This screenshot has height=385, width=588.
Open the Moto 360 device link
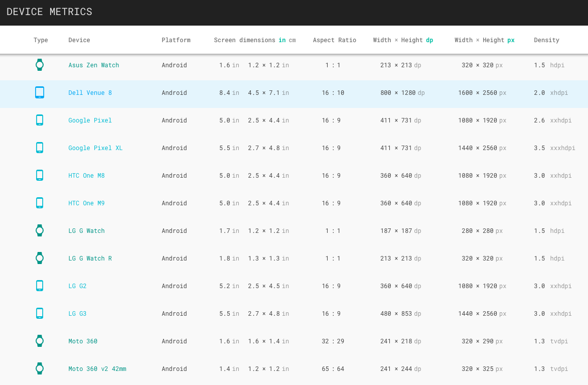[83, 341]
